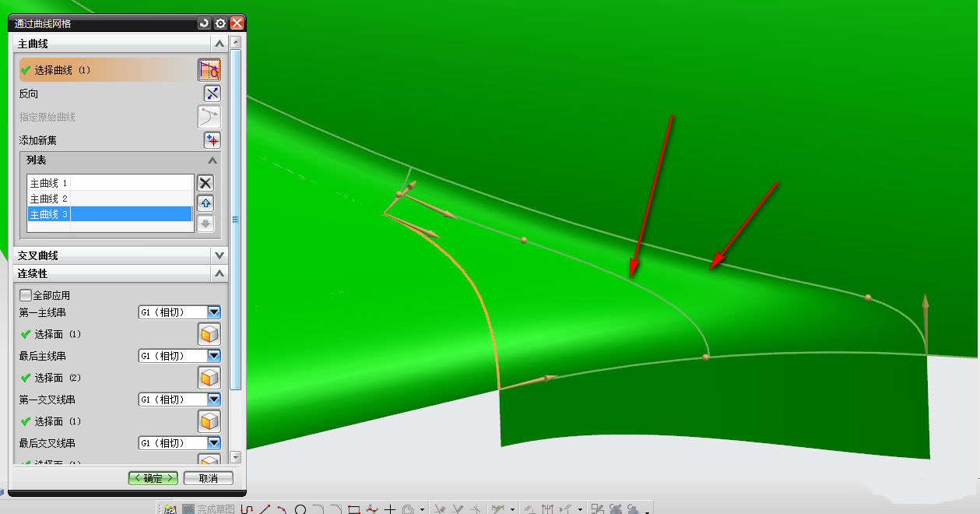Image resolution: width=980 pixels, height=514 pixels.
Task: Click select face icon under 第一主线串
Action: point(209,334)
